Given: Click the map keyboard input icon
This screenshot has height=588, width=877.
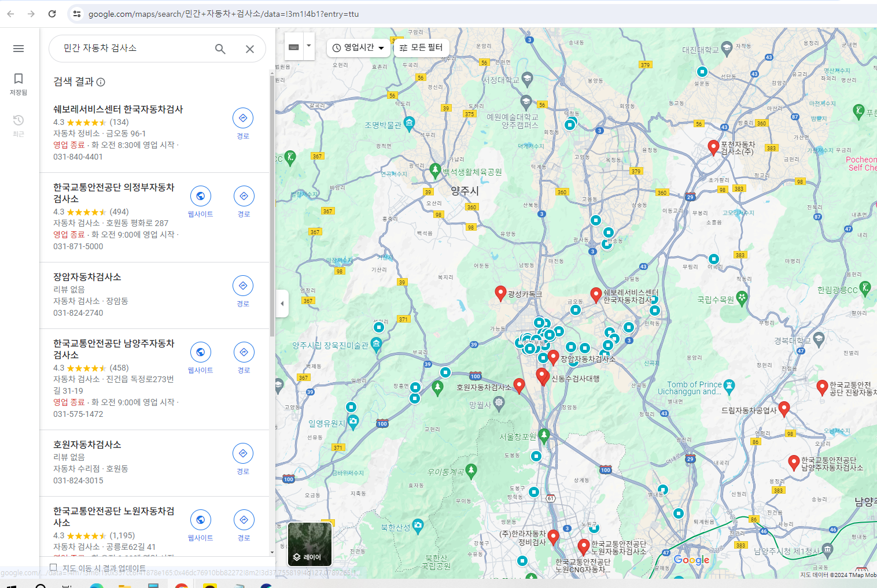Looking at the screenshot, I should [294, 47].
